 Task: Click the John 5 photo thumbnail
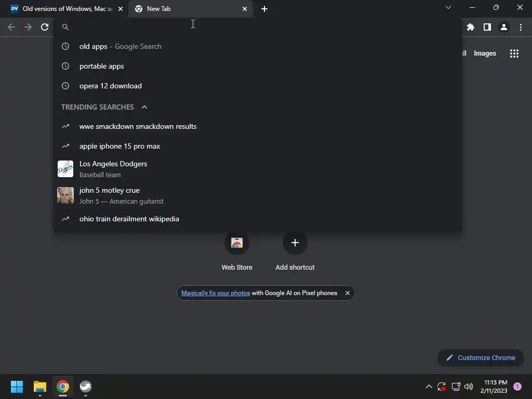coord(65,195)
